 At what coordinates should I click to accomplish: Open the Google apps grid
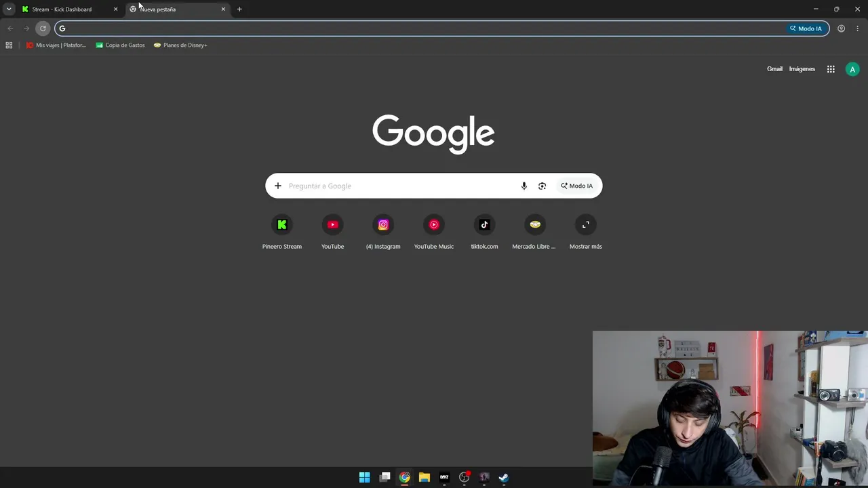point(831,69)
